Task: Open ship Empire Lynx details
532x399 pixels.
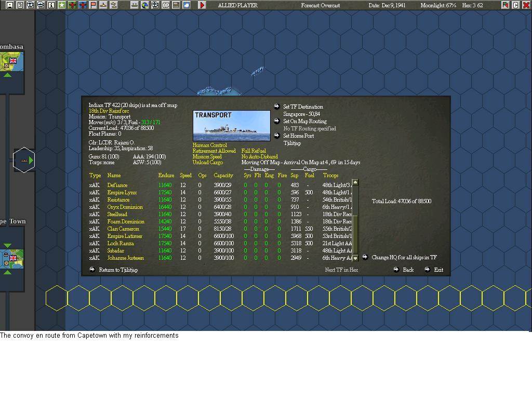Action: (x=122, y=192)
